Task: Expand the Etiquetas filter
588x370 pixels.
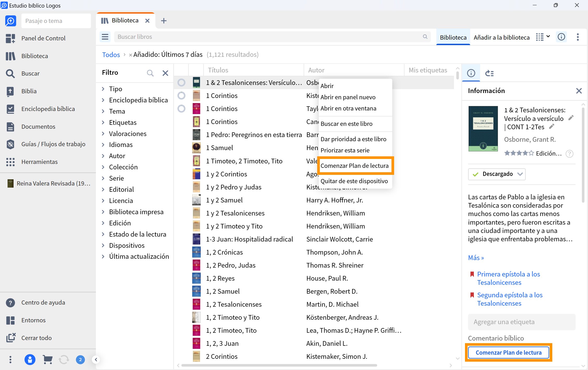Action: (103, 122)
